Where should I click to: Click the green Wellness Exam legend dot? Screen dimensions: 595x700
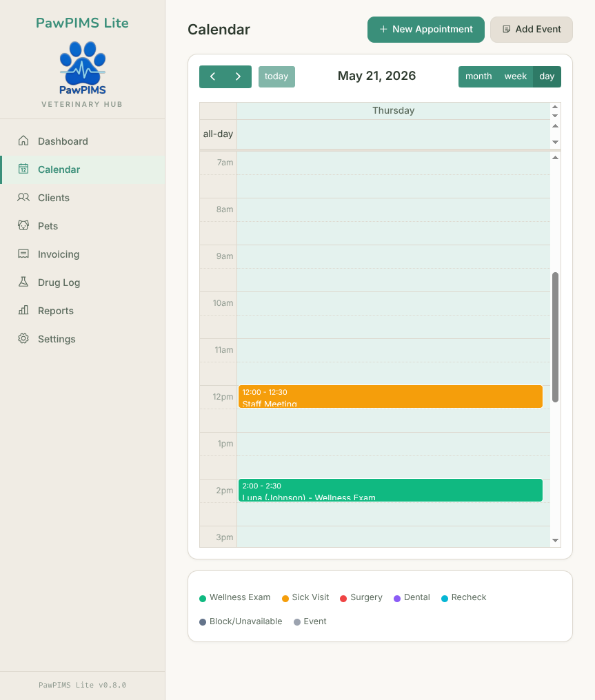[x=203, y=598]
